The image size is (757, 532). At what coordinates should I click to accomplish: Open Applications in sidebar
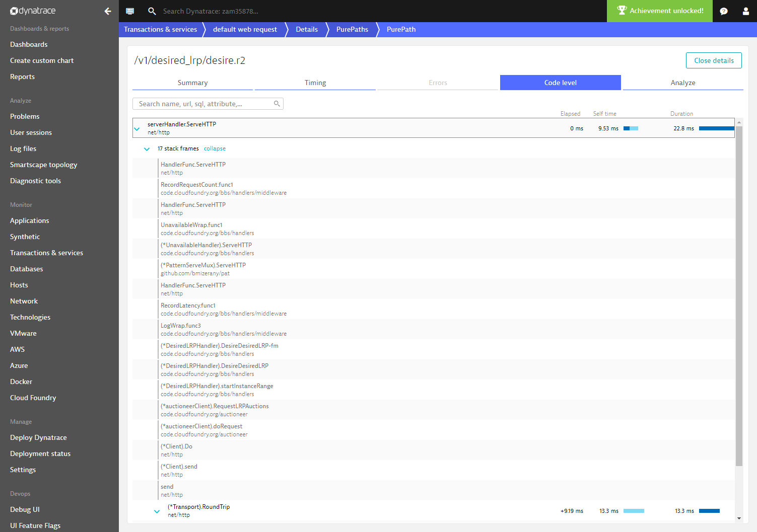(x=29, y=220)
